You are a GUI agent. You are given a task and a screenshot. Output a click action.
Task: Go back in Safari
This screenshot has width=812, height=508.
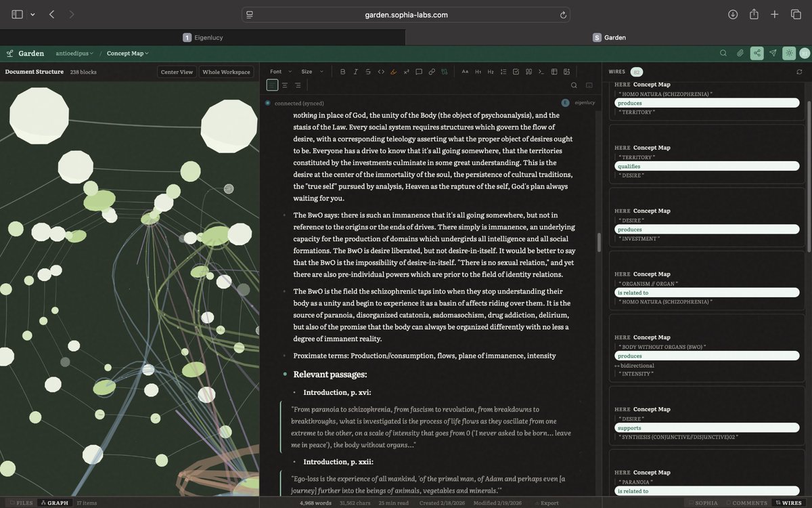tap(52, 14)
